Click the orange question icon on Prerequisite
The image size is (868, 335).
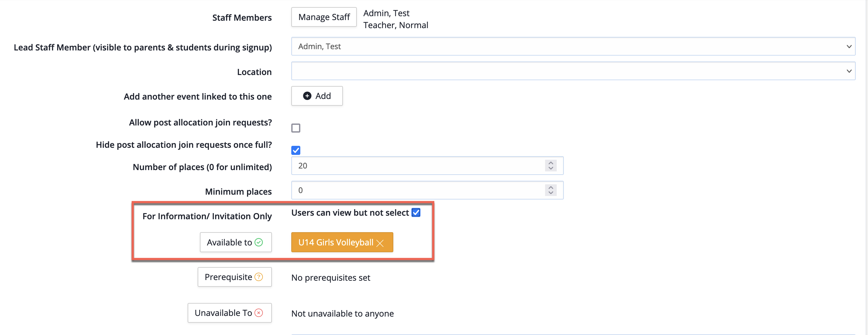pyautogui.click(x=259, y=277)
